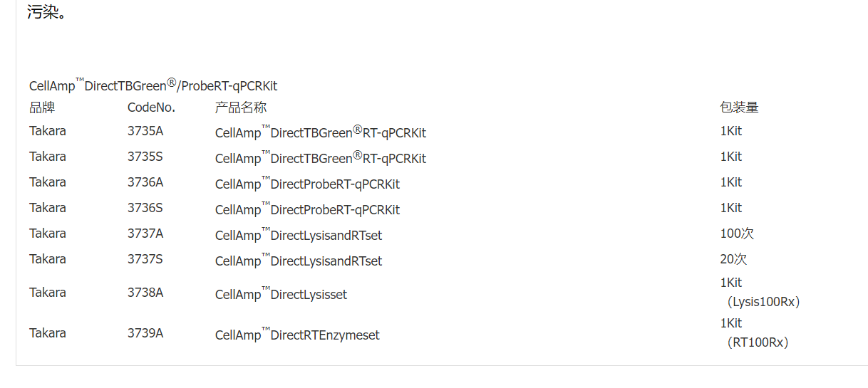This screenshot has height=388, width=868.
Task: Click the 100次 package quantity
Action: (737, 234)
